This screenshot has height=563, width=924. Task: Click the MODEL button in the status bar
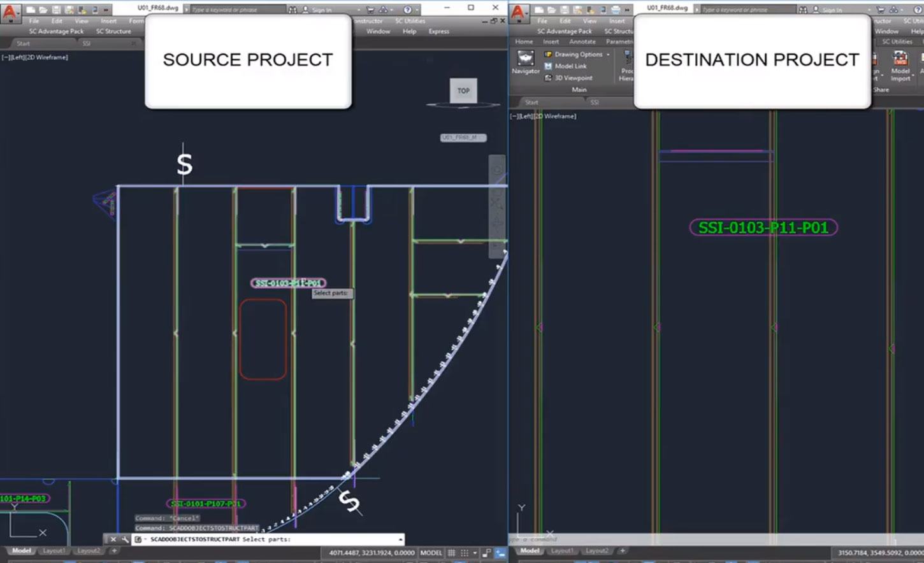click(x=431, y=553)
